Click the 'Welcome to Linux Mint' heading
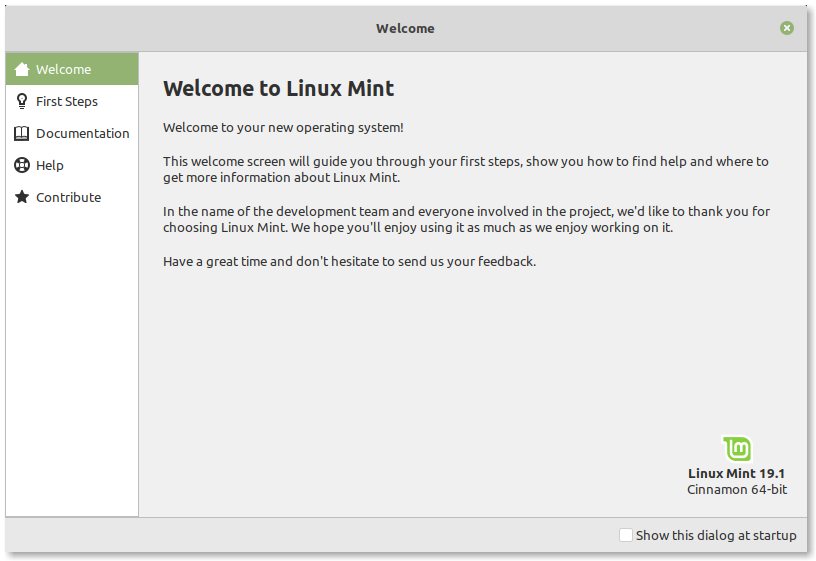 click(x=278, y=88)
